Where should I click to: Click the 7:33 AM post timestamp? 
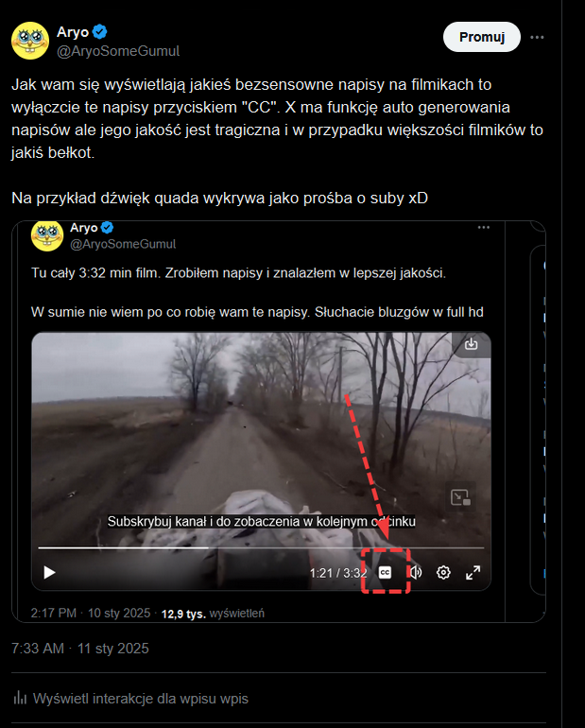[79, 649]
